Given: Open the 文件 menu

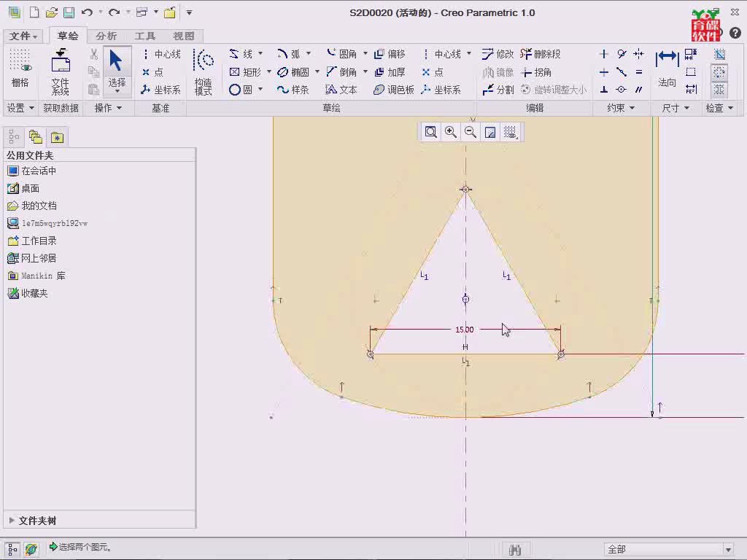Looking at the screenshot, I should 23,36.
